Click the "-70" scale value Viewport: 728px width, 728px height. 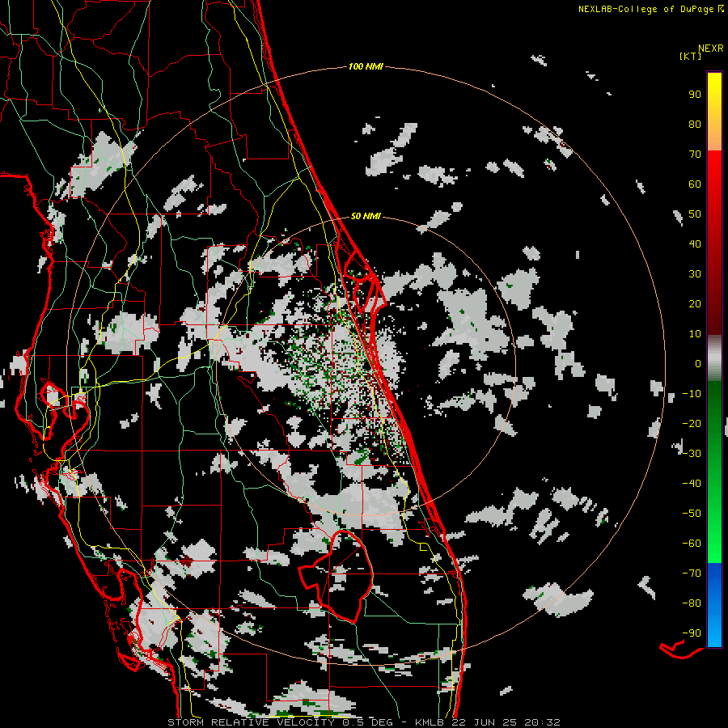(x=692, y=574)
